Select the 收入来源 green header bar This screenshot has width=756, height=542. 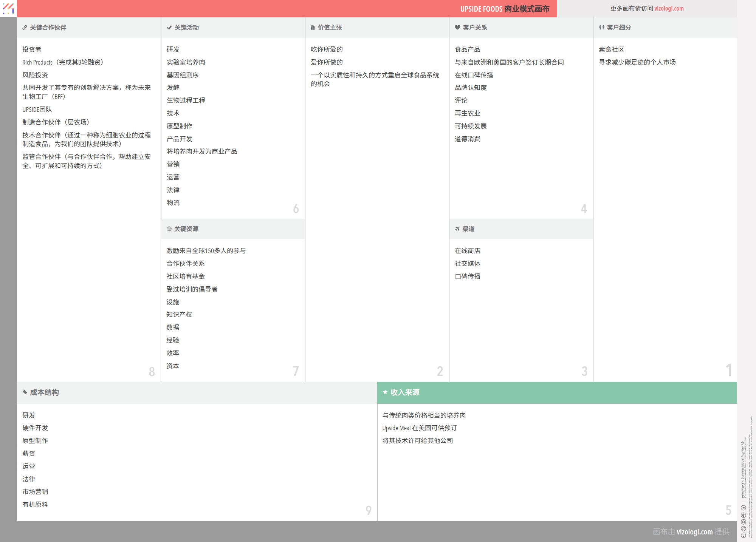click(x=557, y=392)
